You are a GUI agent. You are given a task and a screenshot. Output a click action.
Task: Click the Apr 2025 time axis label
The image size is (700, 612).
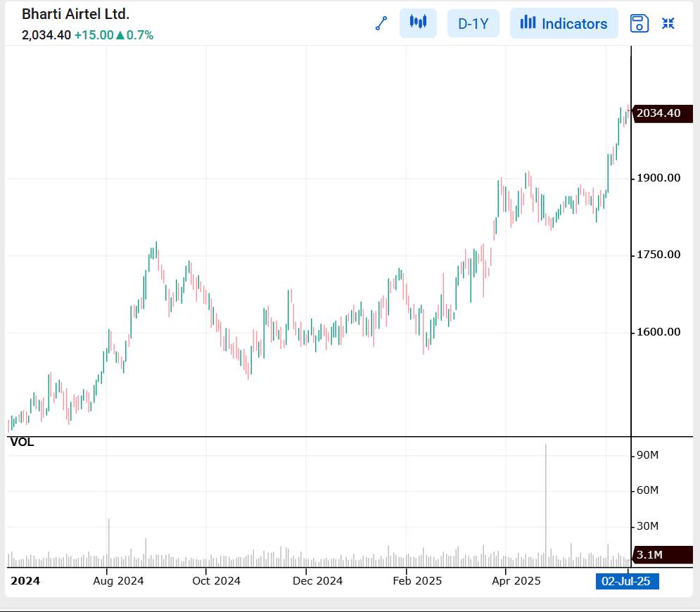[x=516, y=581]
